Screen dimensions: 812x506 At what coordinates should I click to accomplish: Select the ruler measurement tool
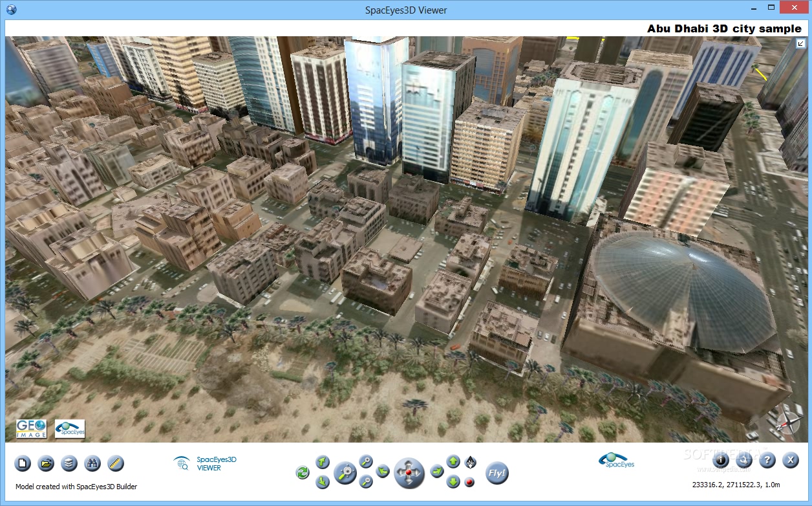tap(116, 463)
